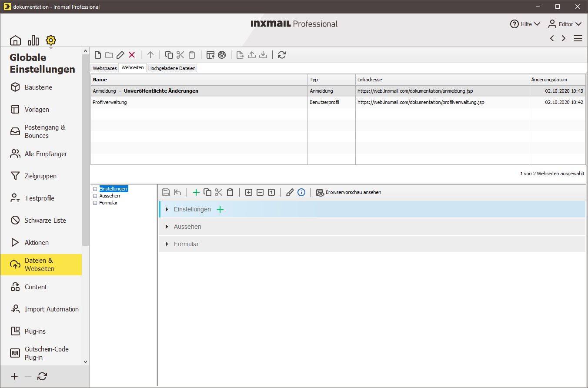
Task: Navigate back with the left chevron
Action: tap(552, 38)
